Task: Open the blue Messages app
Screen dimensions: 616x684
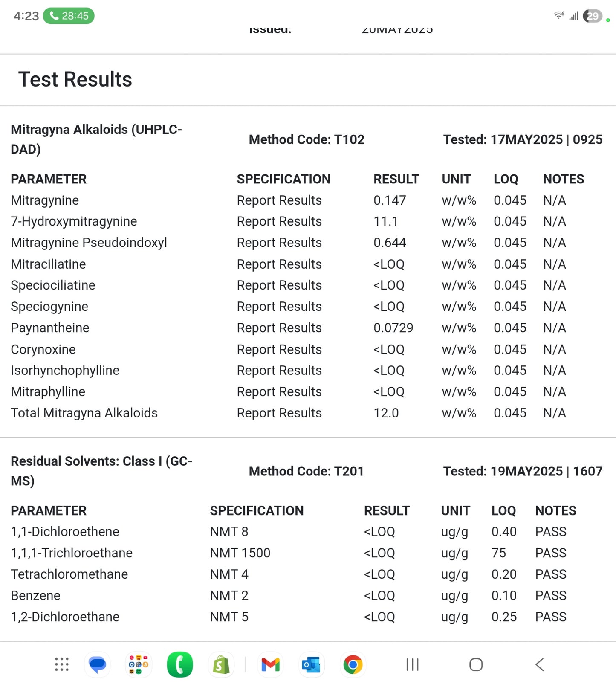Action: pyautogui.click(x=98, y=664)
